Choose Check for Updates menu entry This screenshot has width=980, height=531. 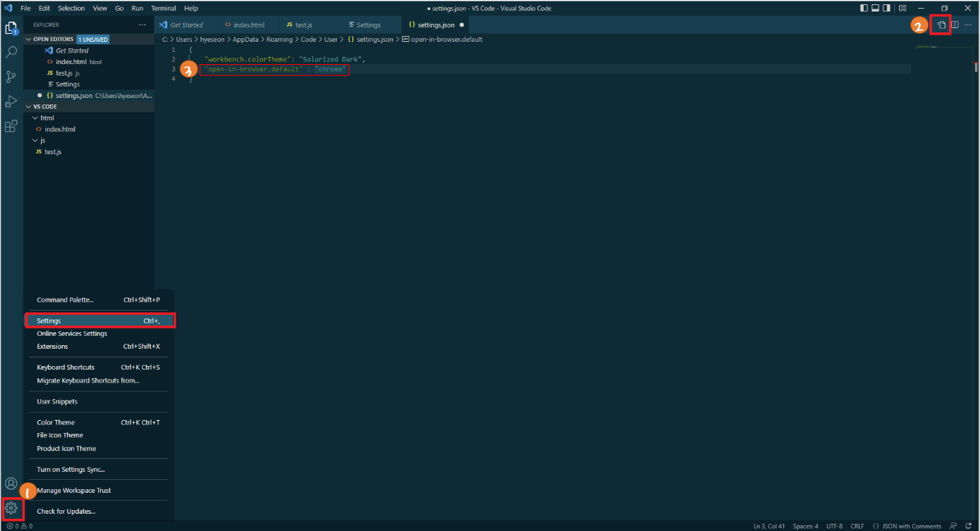point(99,511)
